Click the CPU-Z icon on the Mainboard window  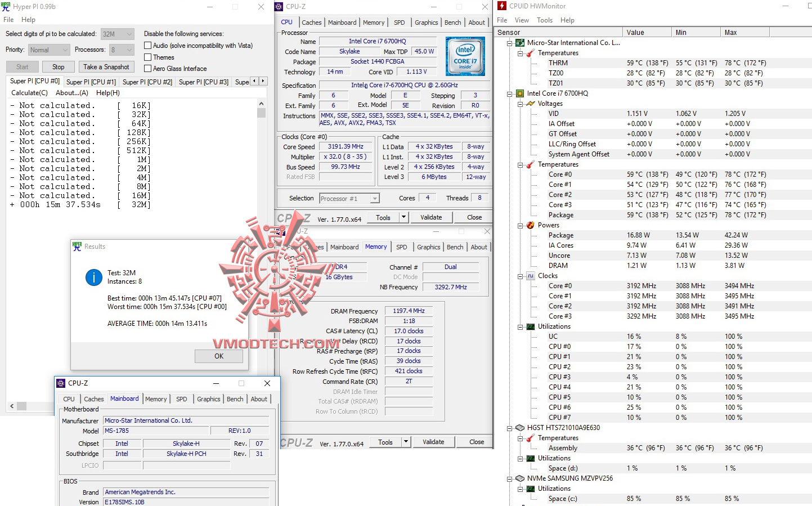[x=60, y=383]
